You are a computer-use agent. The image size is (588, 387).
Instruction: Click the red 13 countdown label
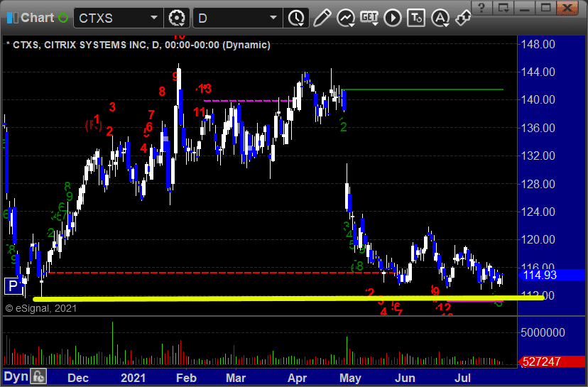205,89
